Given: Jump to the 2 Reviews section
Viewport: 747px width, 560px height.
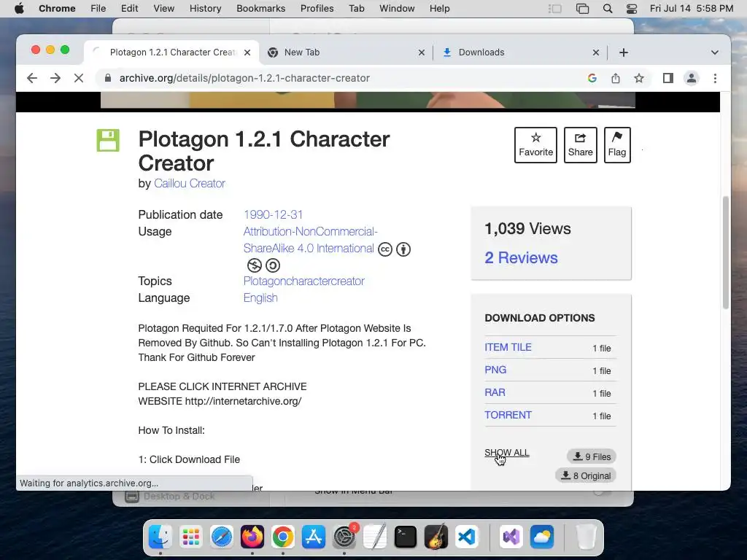Looking at the screenshot, I should pos(521,257).
